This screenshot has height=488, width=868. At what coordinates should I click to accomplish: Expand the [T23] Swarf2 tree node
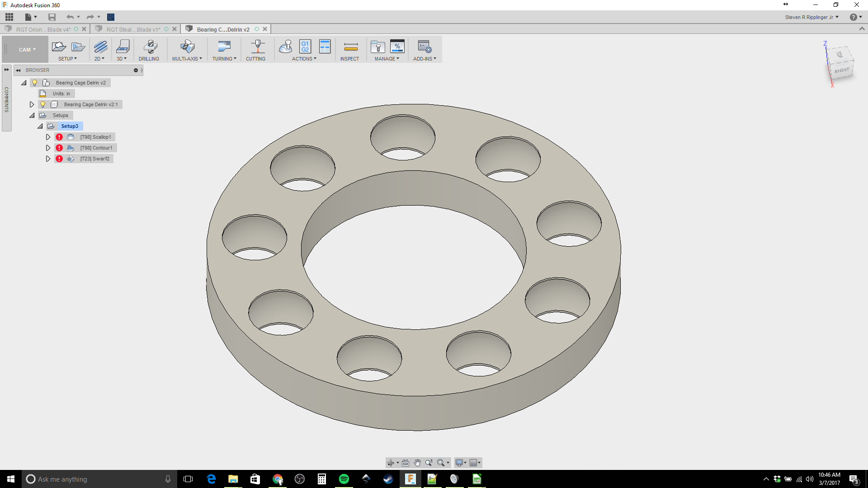pyautogui.click(x=48, y=159)
